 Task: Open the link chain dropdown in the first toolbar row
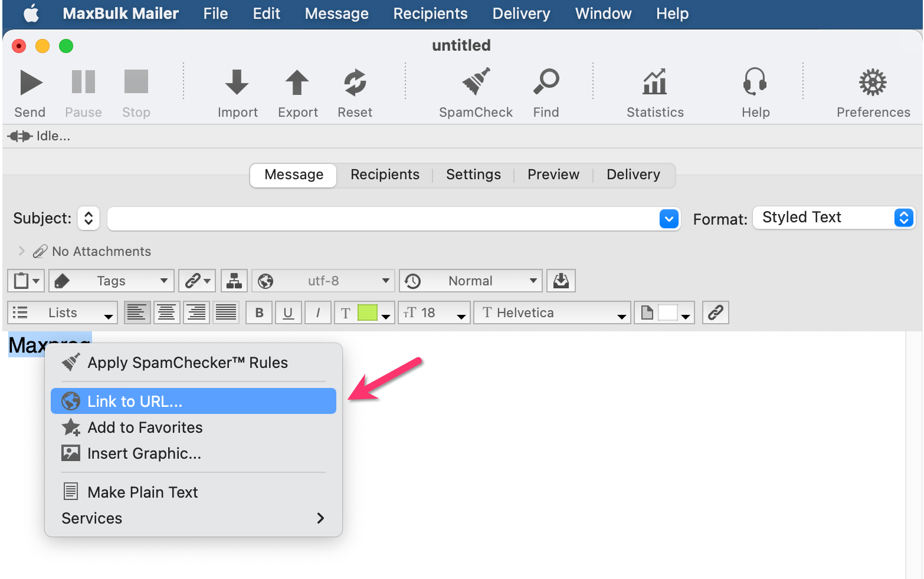pos(197,281)
